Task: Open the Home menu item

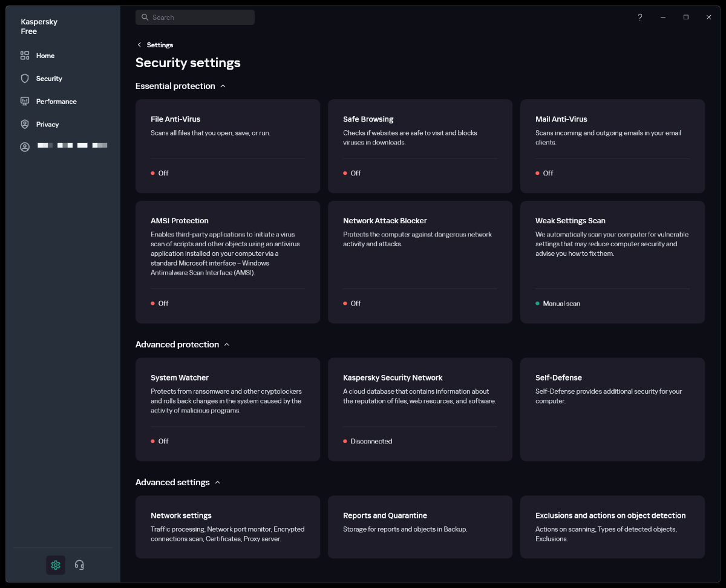Action: pyautogui.click(x=45, y=56)
